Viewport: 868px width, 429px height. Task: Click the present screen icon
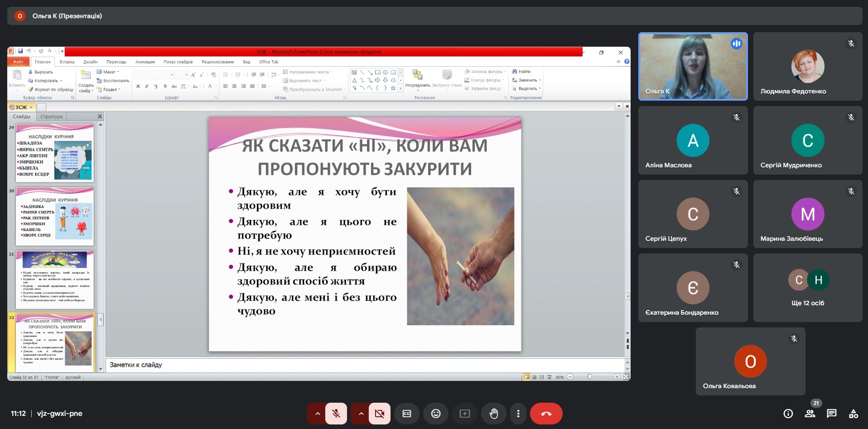(465, 414)
